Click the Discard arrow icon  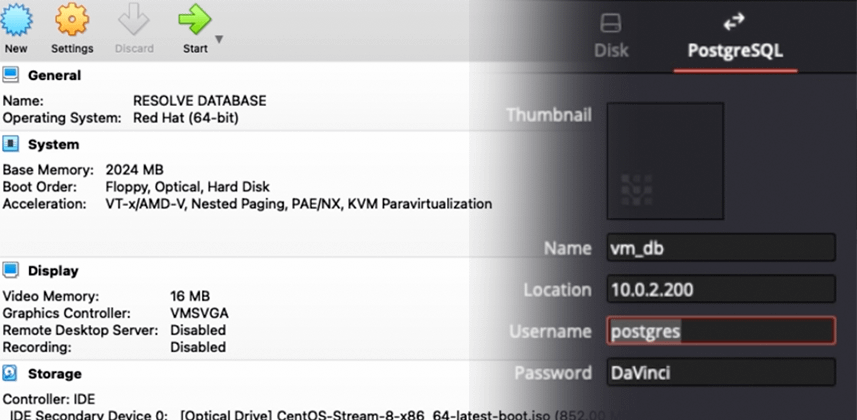tap(134, 21)
